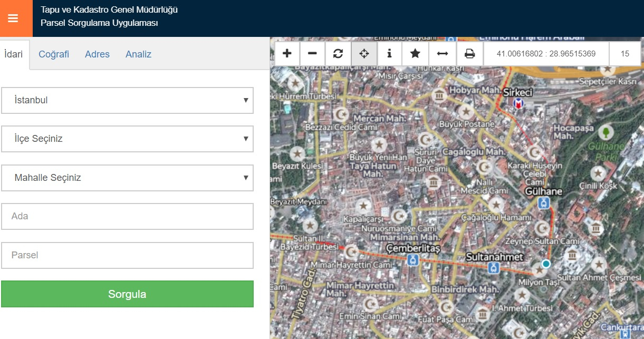Switch to the Adres tab
Screen dimensions: 644x339
pos(97,54)
